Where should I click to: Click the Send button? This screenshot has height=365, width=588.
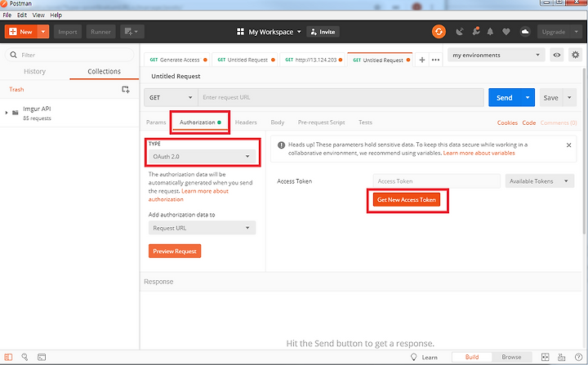[505, 97]
